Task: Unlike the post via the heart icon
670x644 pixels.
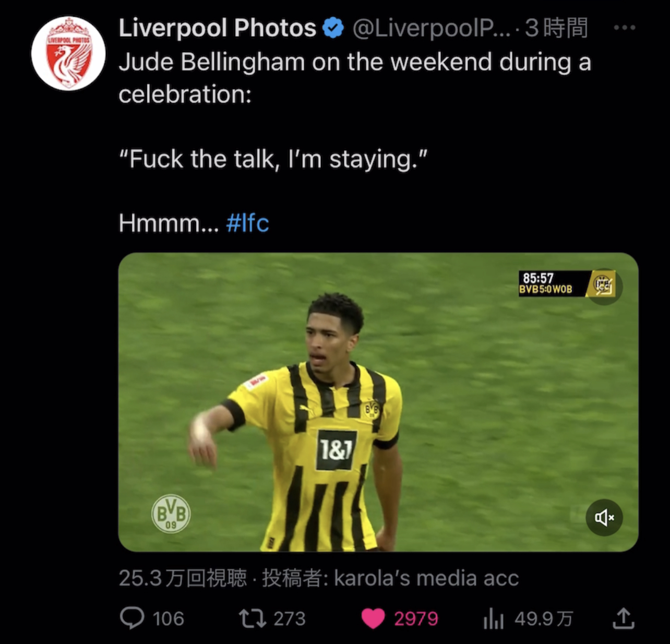Action: click(373, 619)
